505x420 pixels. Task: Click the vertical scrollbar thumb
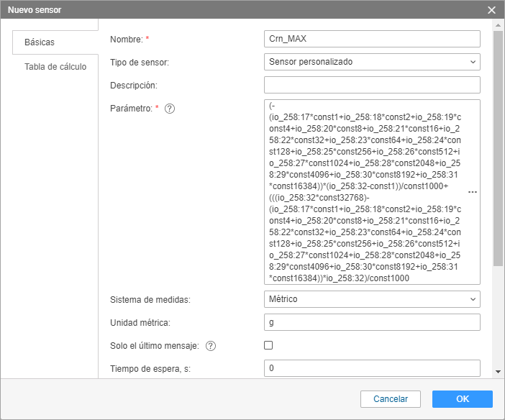pos(498,147)
